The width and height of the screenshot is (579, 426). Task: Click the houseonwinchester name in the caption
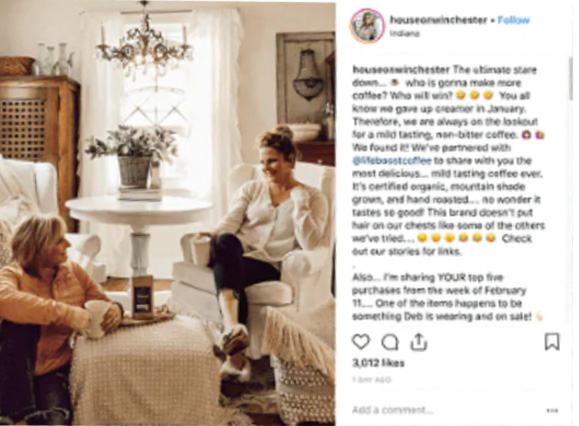[401, 70]
